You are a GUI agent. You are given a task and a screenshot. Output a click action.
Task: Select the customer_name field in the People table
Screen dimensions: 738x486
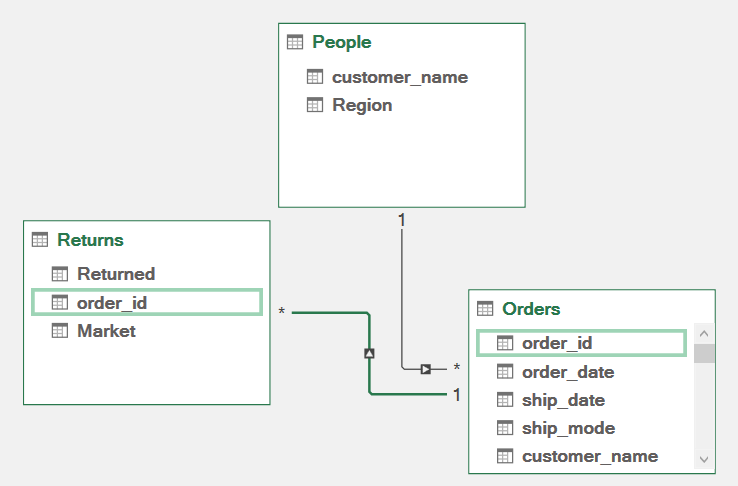tap(399, 77)
